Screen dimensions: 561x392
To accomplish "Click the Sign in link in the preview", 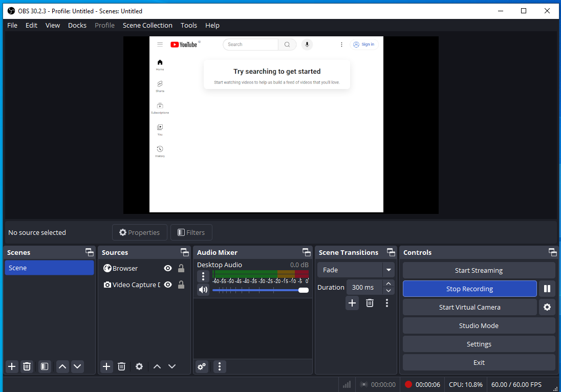I will pos(364,45).
